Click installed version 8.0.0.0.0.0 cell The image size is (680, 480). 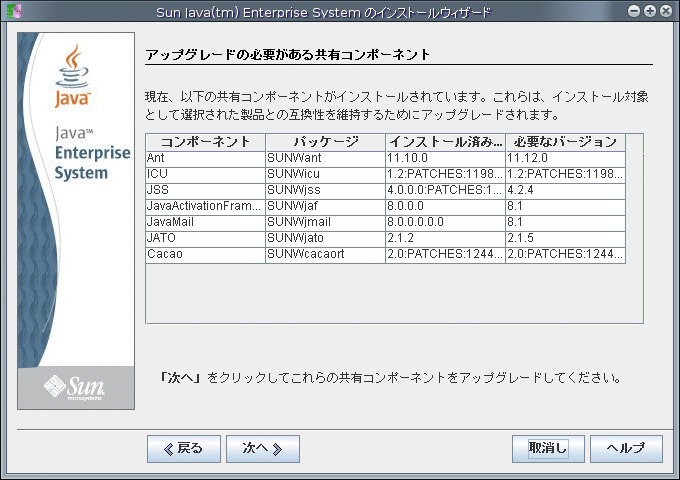pos(446,222)
